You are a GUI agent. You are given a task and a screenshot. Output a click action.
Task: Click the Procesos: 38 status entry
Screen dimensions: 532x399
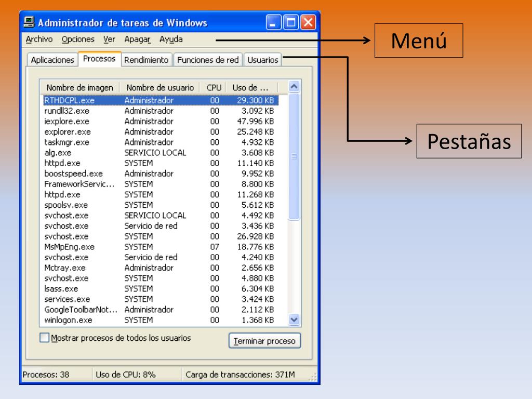click(46, 375)
